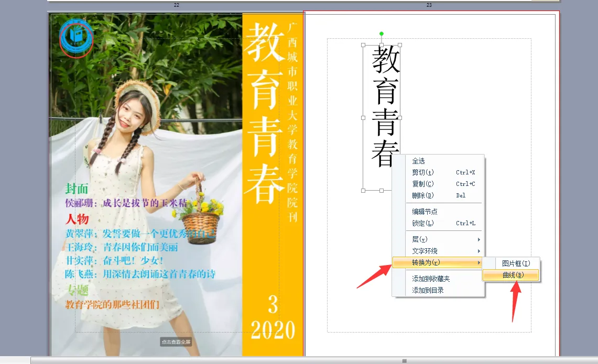
Task: Choose 锁定(L) menu entry
Action: click(438, 223)
